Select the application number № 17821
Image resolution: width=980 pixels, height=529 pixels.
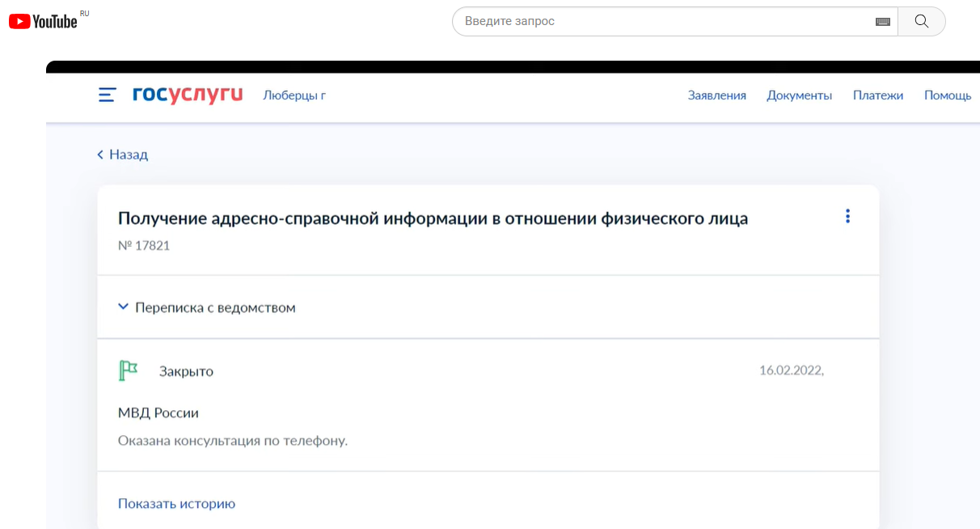pos(144,245)
